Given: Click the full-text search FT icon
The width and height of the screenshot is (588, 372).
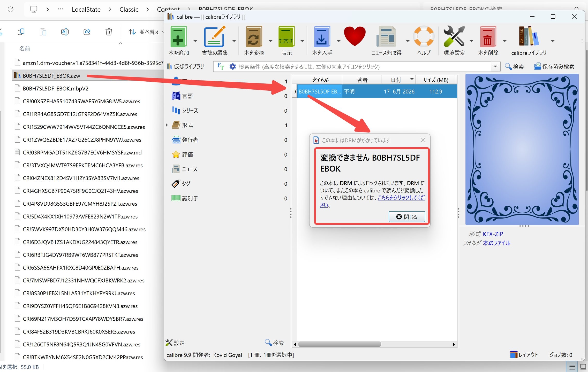Looking at the screenshot, I should coord(221,67).
